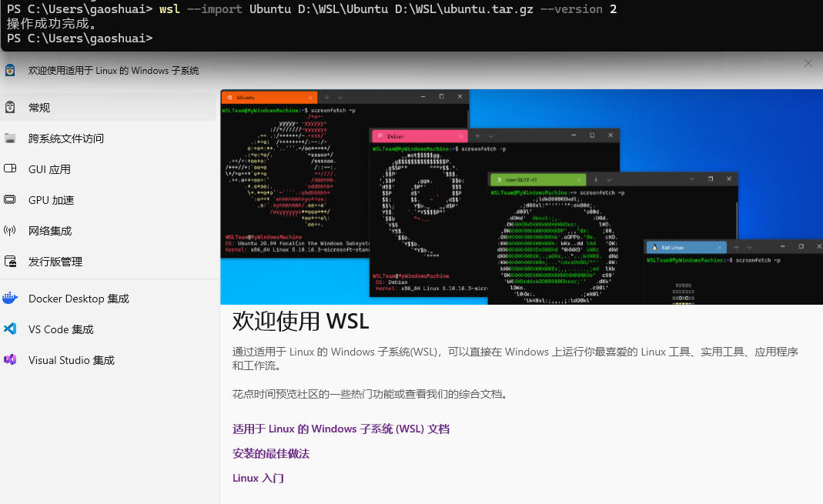Screen dimensions: 823x504
Task: Click the window icon beside GUI 应用
Action: [x=10, y=169]
